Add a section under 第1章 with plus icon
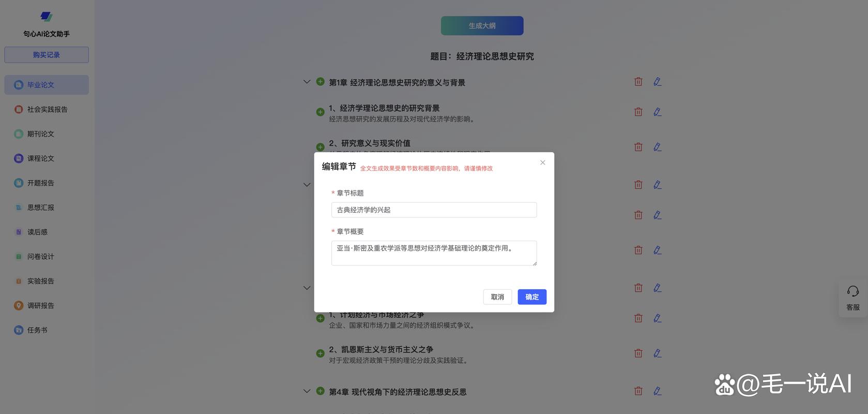 coord(320,82)
